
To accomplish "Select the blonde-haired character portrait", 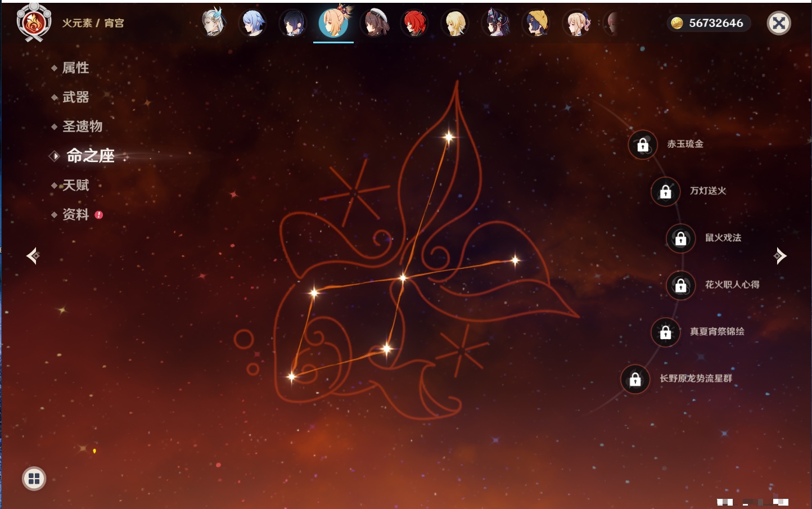I will coord(455,23).
